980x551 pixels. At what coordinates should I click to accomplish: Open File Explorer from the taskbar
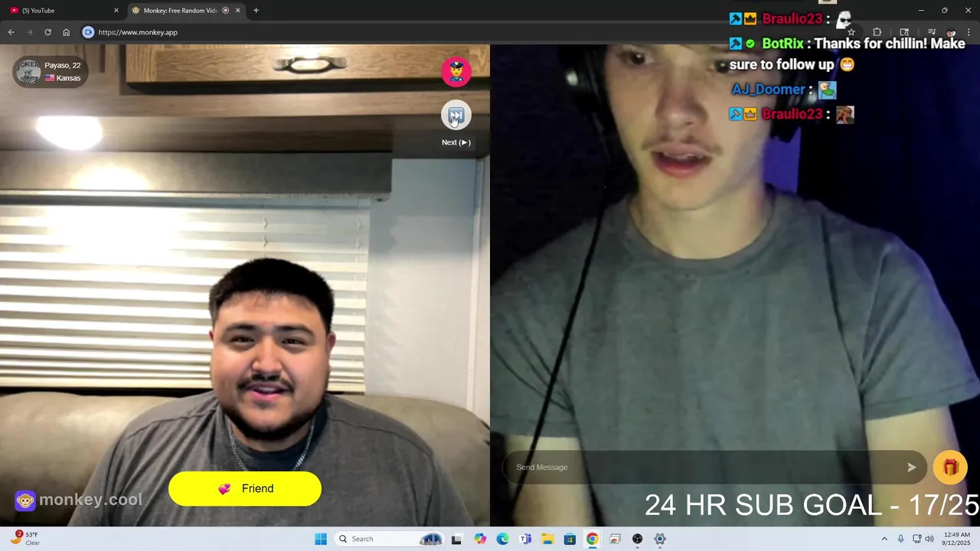click(x=547, y=540)
